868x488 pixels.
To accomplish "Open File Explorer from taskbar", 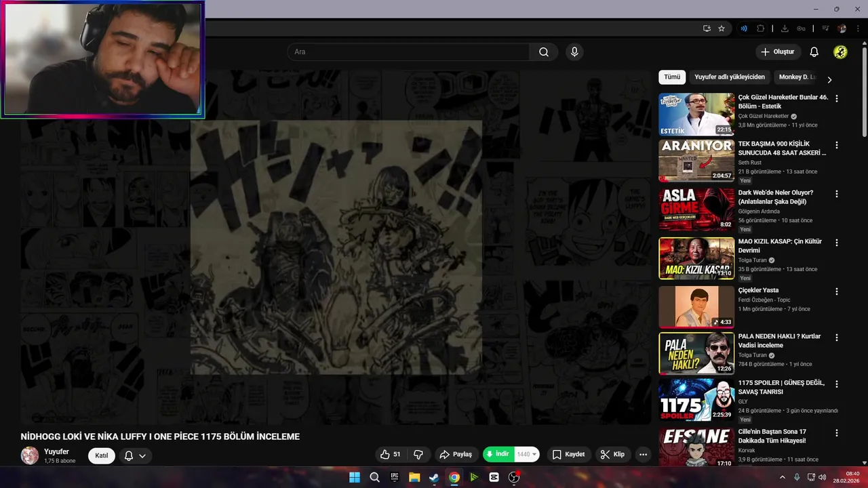I will (414, 477).
